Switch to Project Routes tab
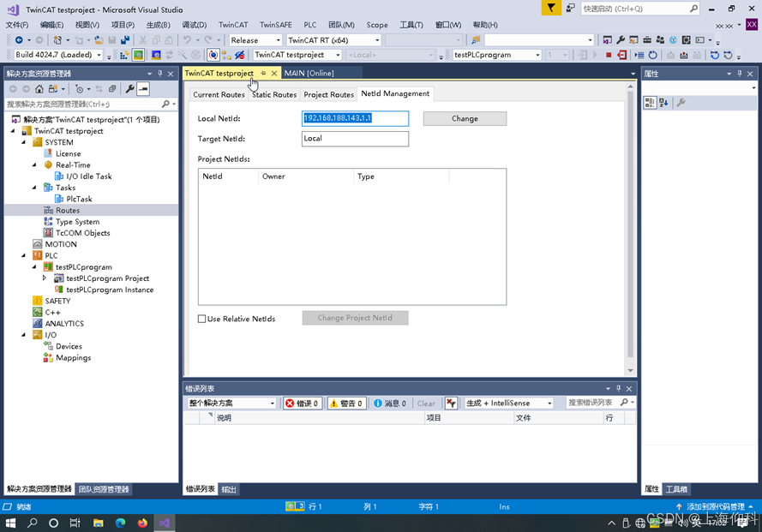This screenshot has height=532, width=762. click(328, 95)
